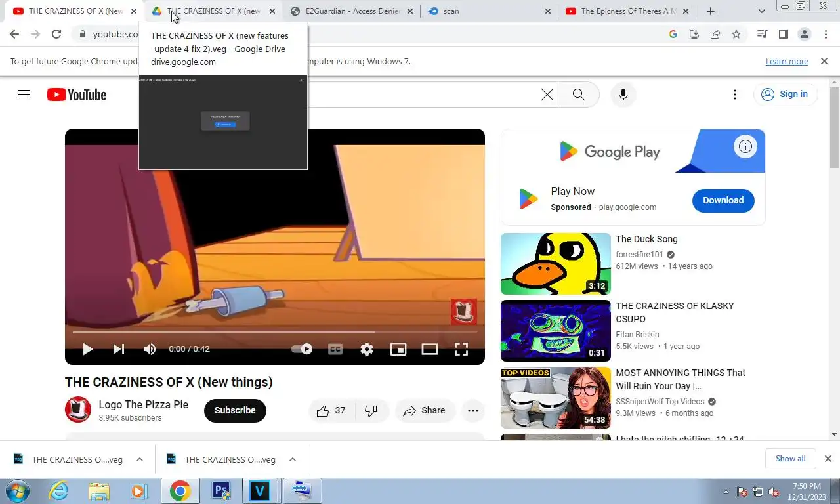Image resolution: width=840 pixels, height=504 pixels.
Task: Toggle the autoplay switch
Action: (x=302, y=349)
